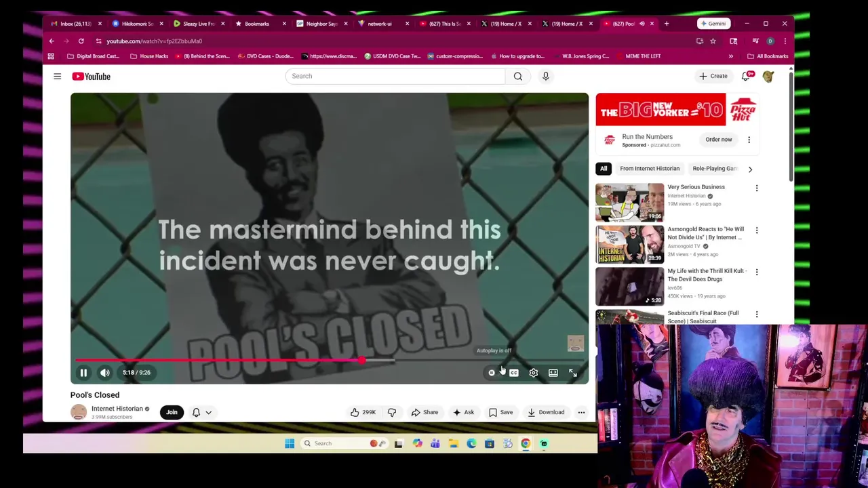Click the search magnifier button
868x488 pixels.
[x=518, y=76]
